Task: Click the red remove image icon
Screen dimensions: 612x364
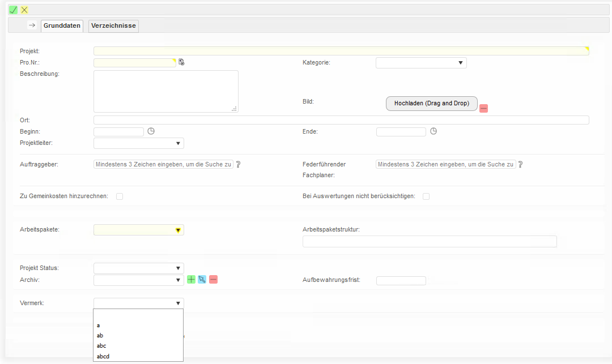Action: (x=483, y=108)
